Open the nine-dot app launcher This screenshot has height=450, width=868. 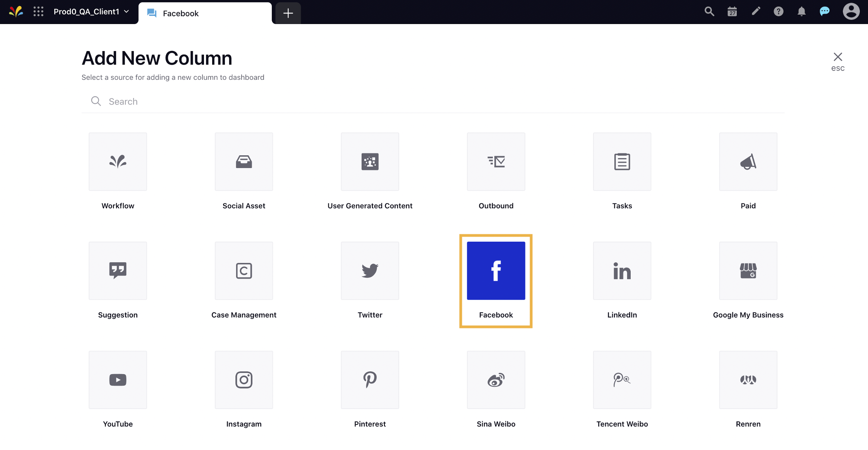coord(38,12)
